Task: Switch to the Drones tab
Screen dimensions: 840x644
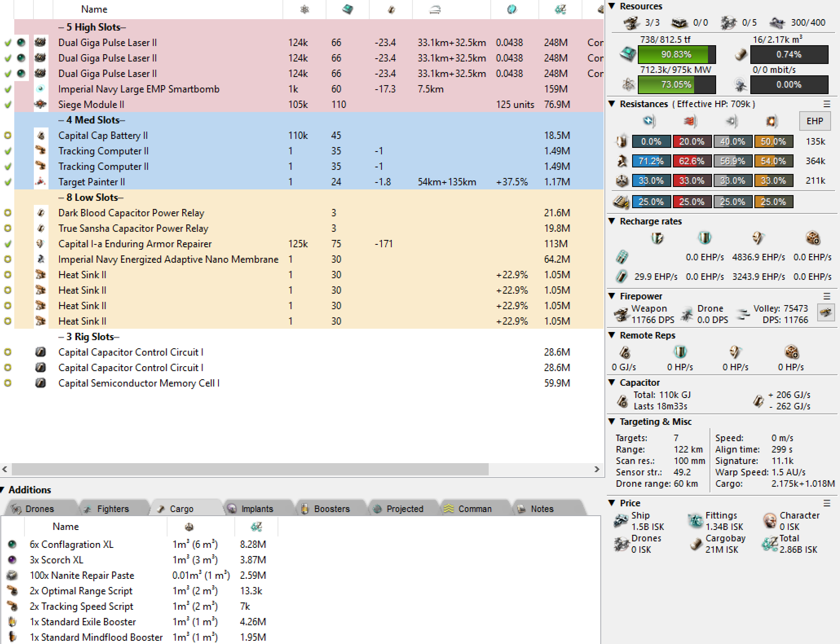Action: [39, 509]
